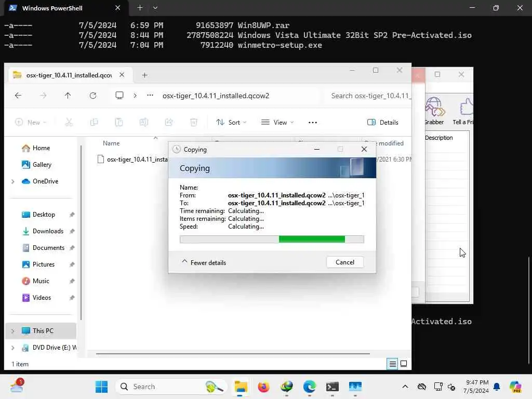Open the See more toolbar options
The height and width of the screenshot is (399, 532).
point(313,122)
